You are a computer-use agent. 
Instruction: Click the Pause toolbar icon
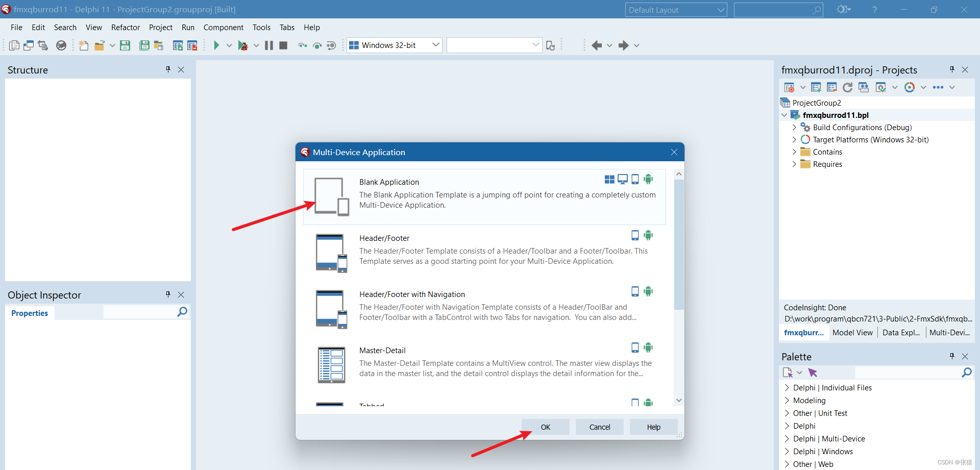269,45
